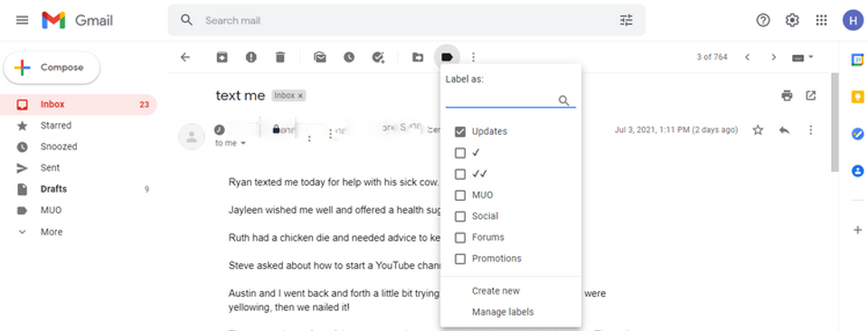The image size is (868, 331).
Task: Snooze this email with clock icon
Action: point(349,57)
